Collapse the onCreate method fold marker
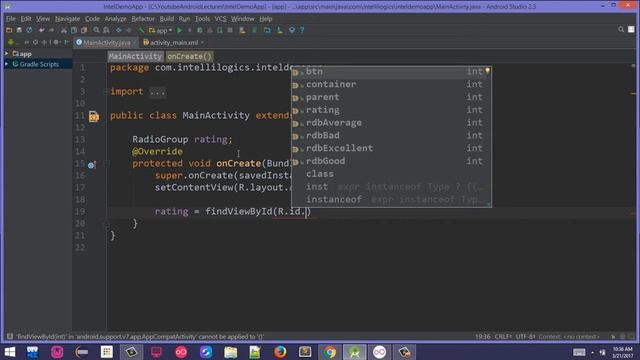640x360 pixels. (x=106, y=163)
